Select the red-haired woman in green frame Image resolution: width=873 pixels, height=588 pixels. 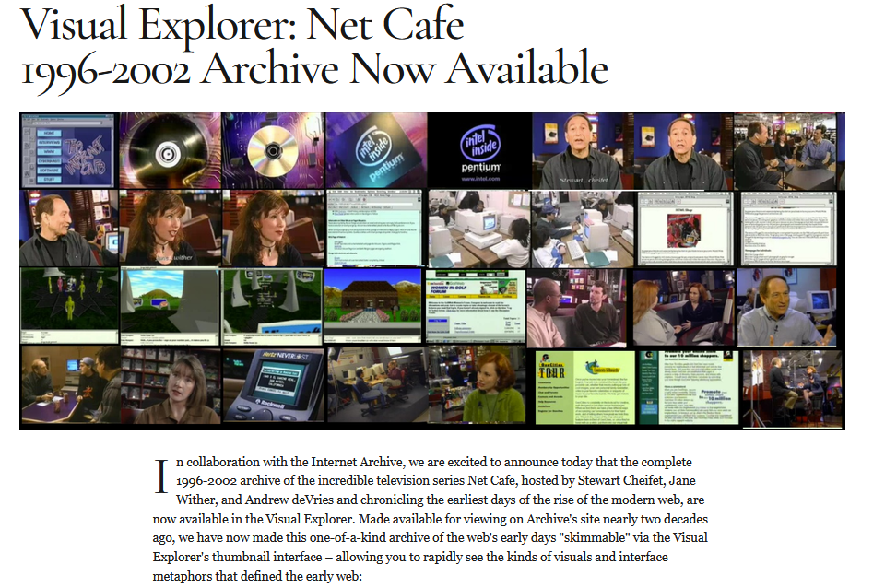click(x=478, y=385)
